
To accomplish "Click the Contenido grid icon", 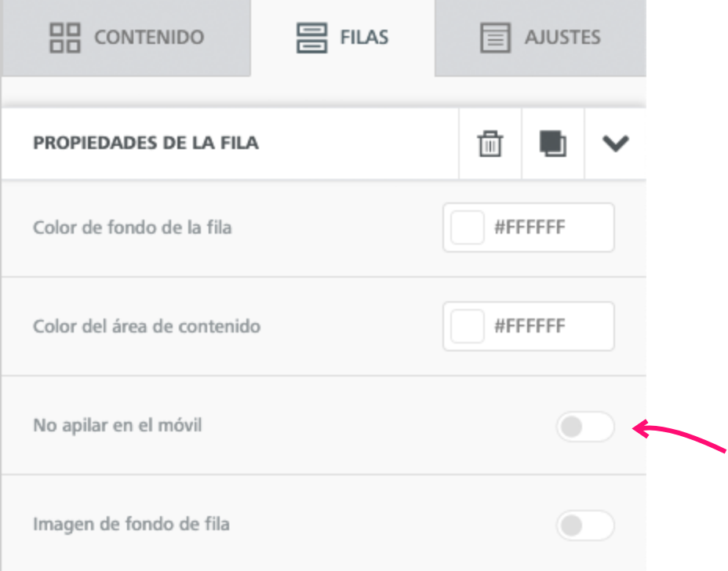I will (x=65, y=38).
